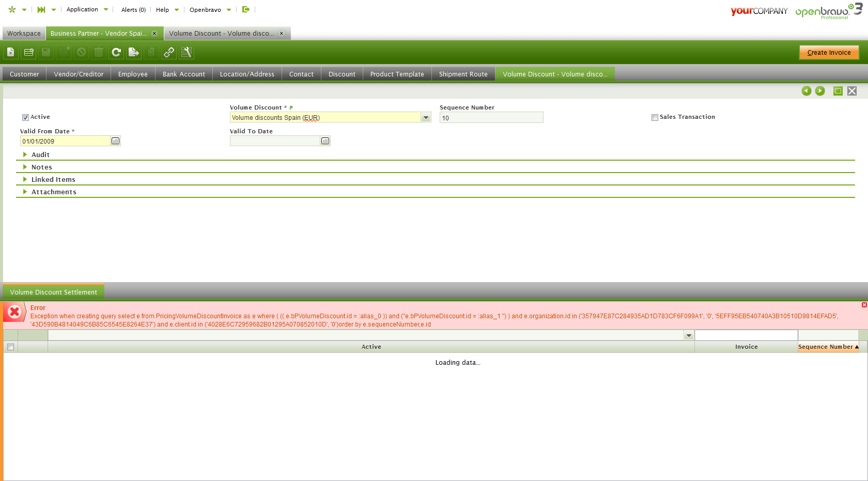The width and height of the screenshot is (868, 481).
Task: Switch to the Workspace tab
Action: (x=24, y=34)
